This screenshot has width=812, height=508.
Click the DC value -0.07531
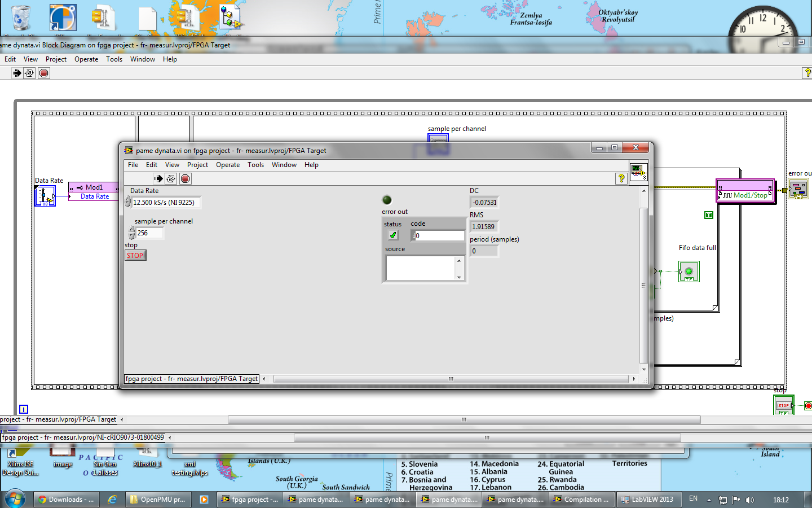click(x=485, y=203)
